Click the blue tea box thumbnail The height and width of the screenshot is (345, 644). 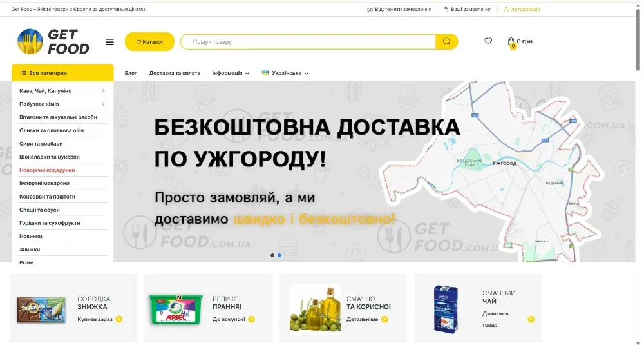446,309
